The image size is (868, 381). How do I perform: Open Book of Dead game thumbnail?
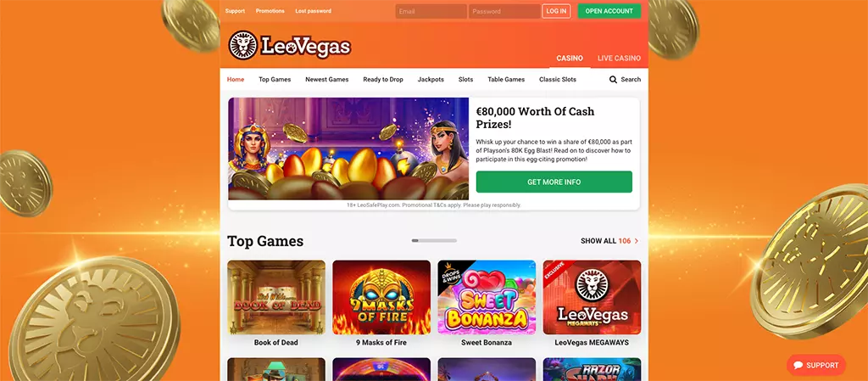(276, 297)
